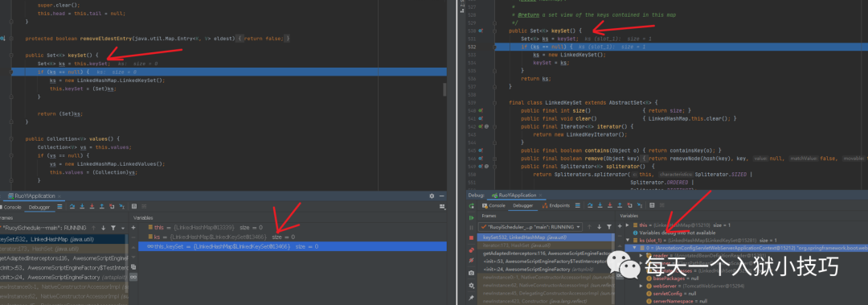868x305 pixels.
Task: Click Resume Program in right debug sidebar
Action: click(472, 218)
